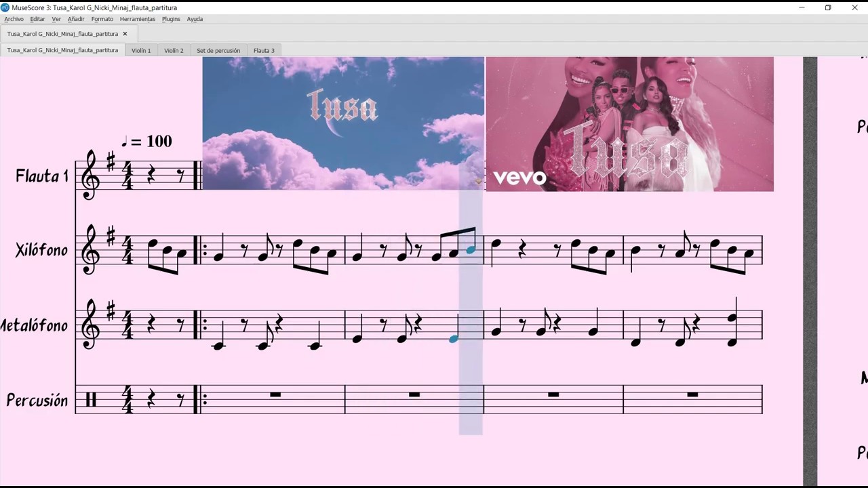
Task: Switch to the Flauta 3 part tab
Action: tap(264, 50)
